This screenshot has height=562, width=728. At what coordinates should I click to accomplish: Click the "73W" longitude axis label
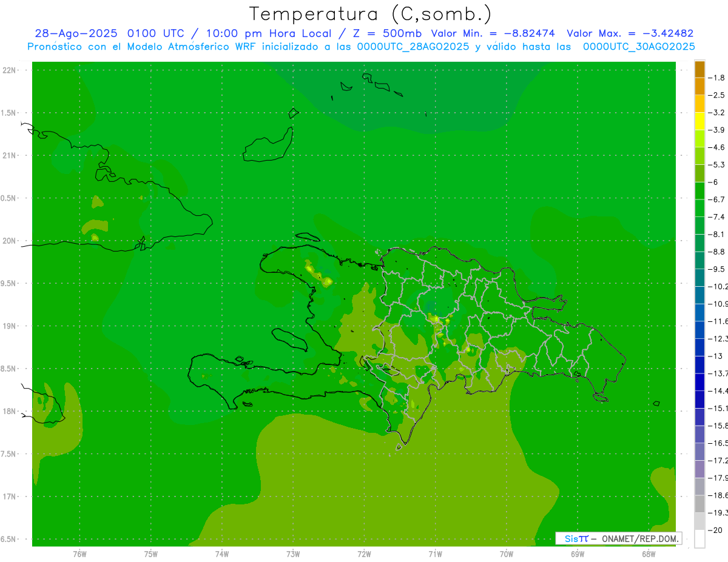point(293,554)
